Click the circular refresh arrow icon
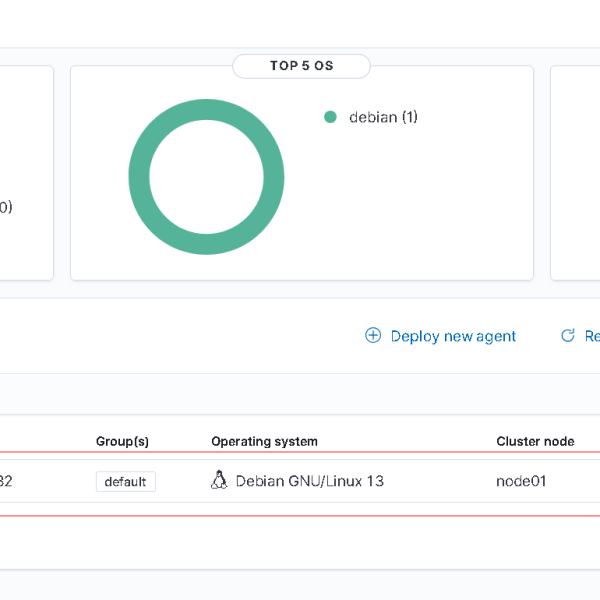 tap(568, 336)
